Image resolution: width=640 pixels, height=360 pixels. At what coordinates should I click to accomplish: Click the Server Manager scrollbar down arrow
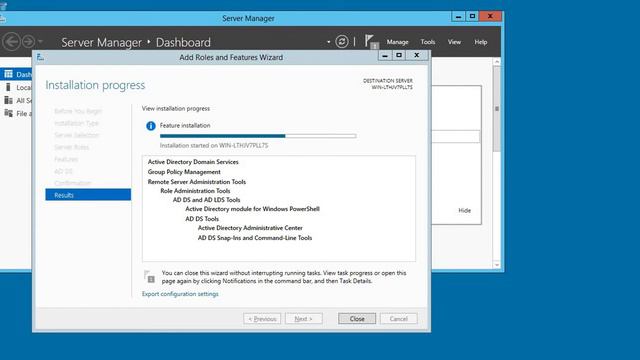point(497,265)
